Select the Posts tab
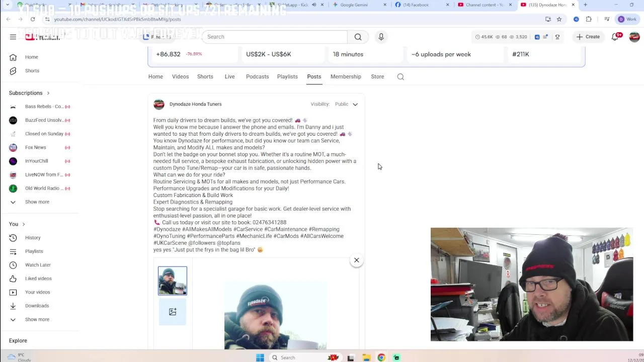The width and height of the screenshot is (644, 362). point(314,76)
